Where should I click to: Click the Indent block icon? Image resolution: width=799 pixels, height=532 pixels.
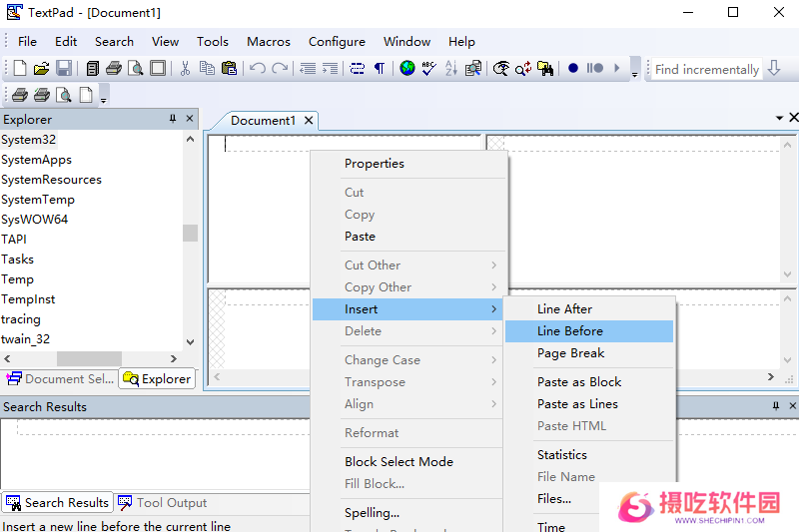[x=331, y=68]
